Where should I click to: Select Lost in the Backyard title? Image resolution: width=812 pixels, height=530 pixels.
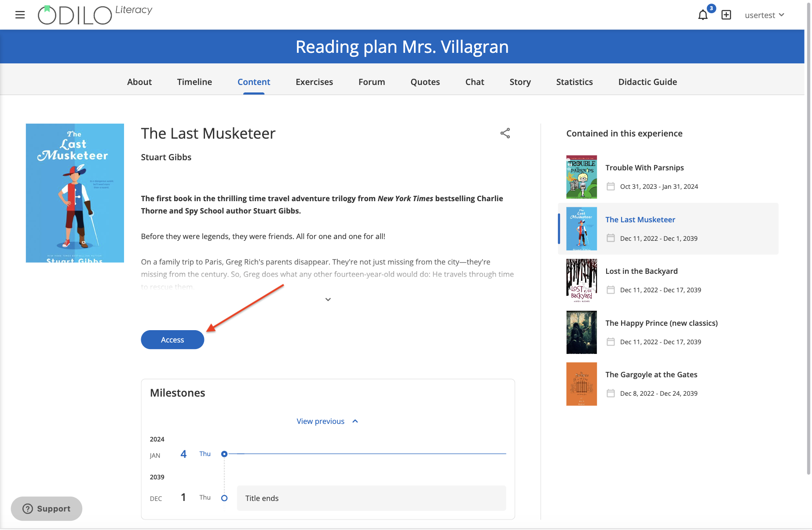[641, 271]
